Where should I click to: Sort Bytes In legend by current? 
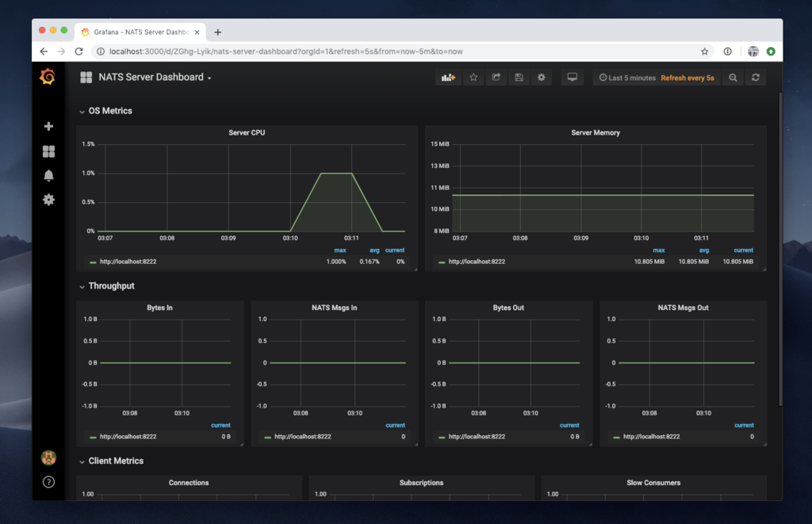tap(220, 425)
